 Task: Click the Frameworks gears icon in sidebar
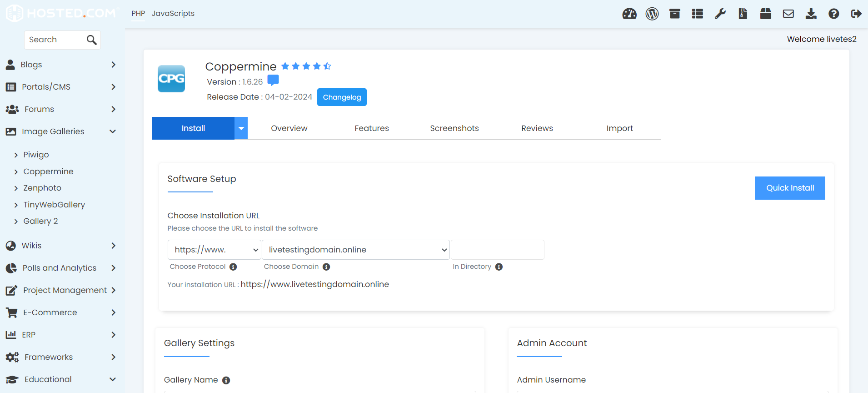pyautogui.click(x=12, y=357)
